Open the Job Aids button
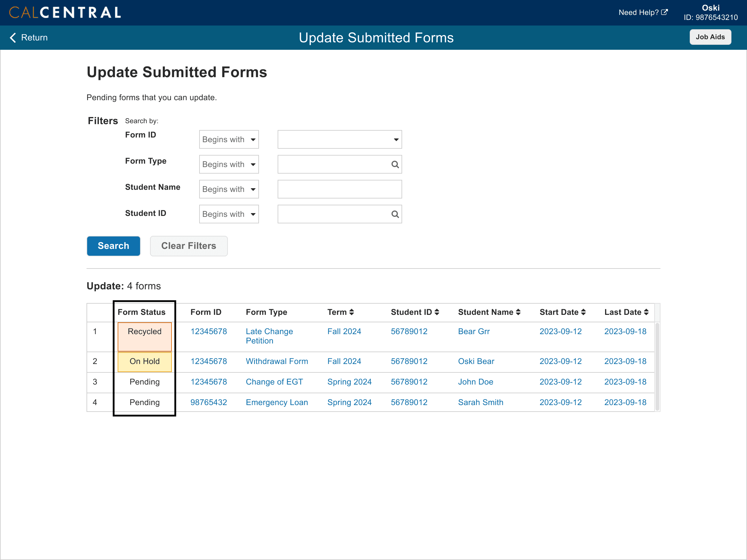 (710, 37)
